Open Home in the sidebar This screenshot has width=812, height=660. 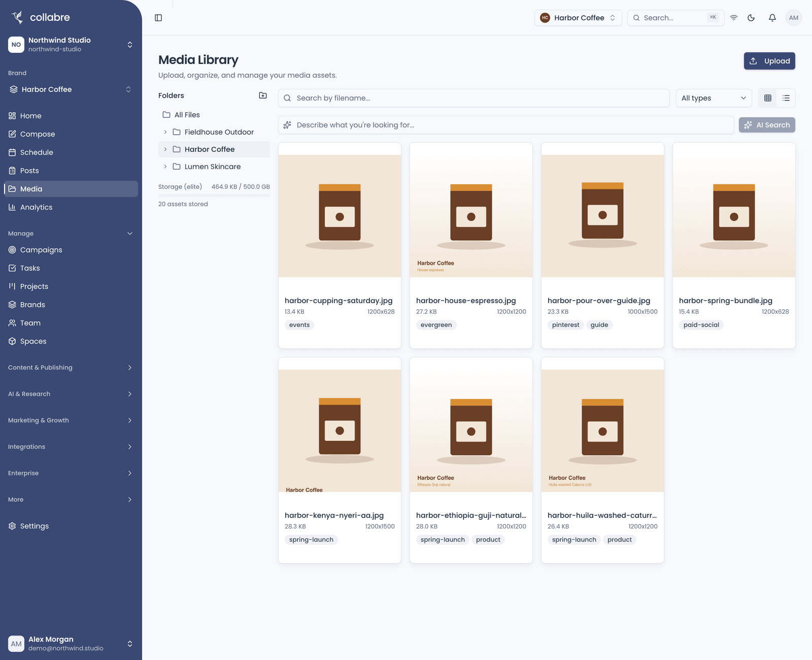coord(71,116)
